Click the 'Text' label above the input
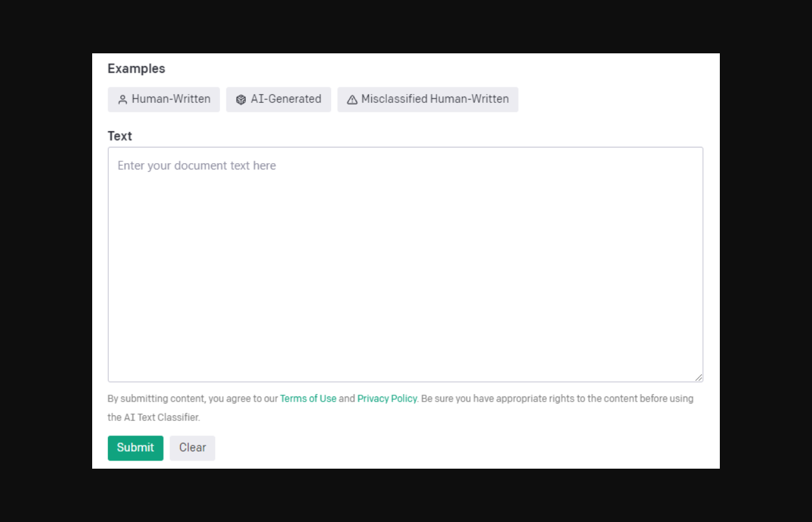The width and height of the screenshot is (812, 522). [x=120, y=136]
